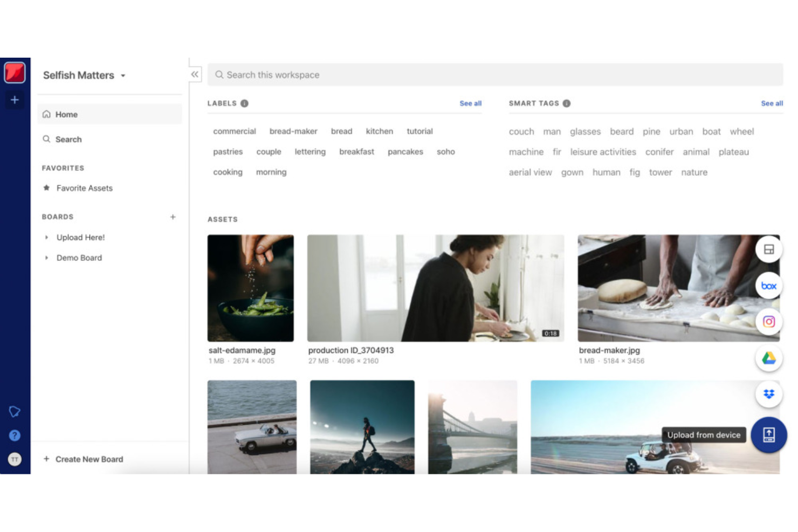
Task: Open the help center icon
Action: [x=15, y=436]
